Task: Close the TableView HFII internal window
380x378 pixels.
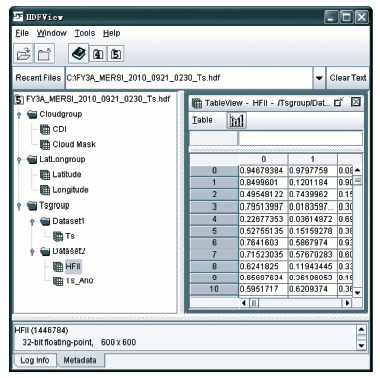Action: (356, 102)
